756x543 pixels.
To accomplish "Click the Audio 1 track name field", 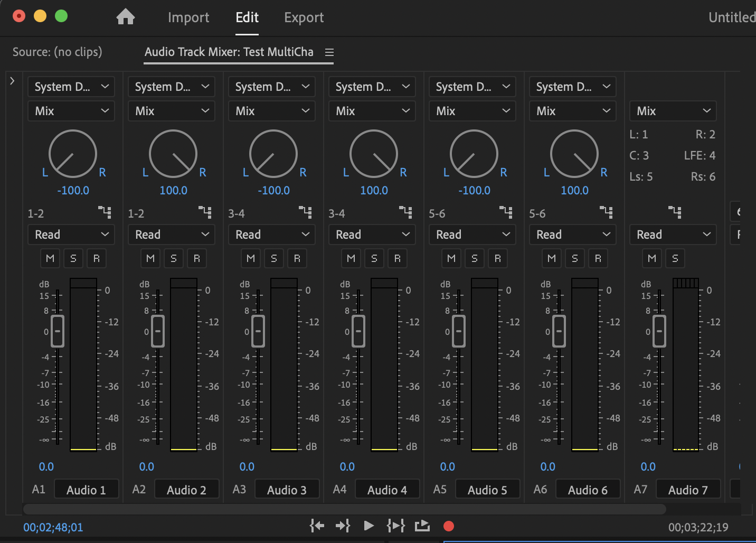I will pos(86,490).
